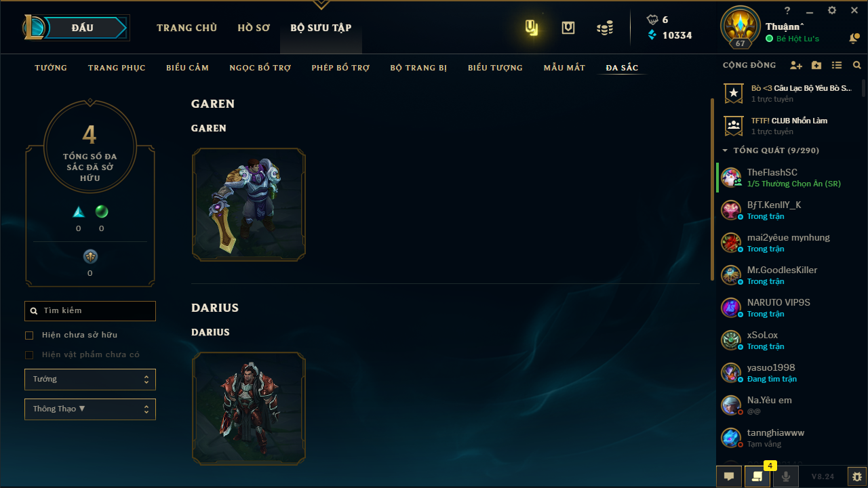Click the glowing clash trophy icon
This screenshot has width=868, height=488.
pos(532,28)
